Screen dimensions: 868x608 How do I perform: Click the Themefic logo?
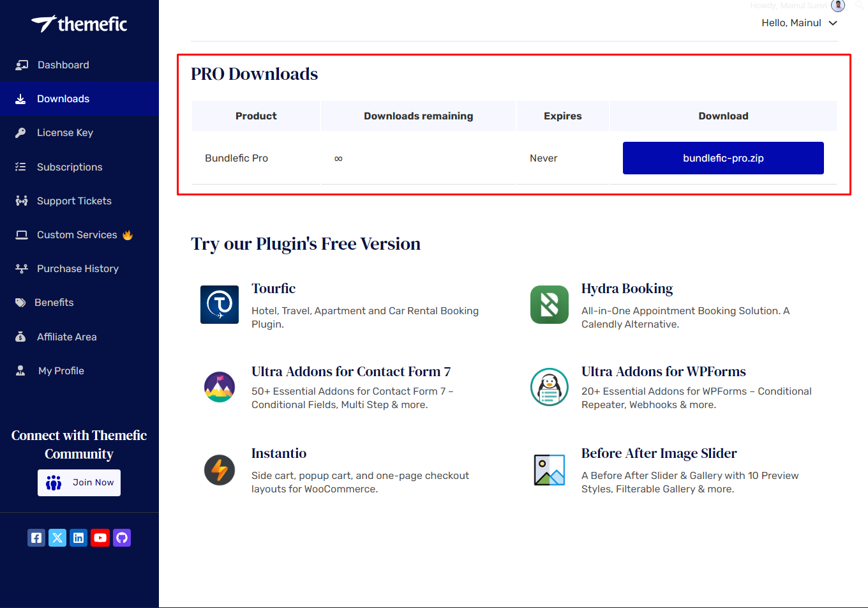coord(79,24)
